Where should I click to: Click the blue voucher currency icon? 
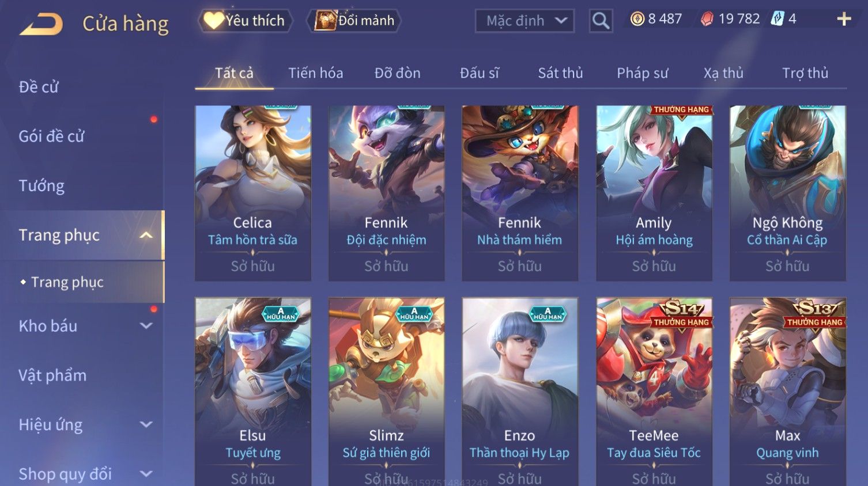(x=778, y=19)
